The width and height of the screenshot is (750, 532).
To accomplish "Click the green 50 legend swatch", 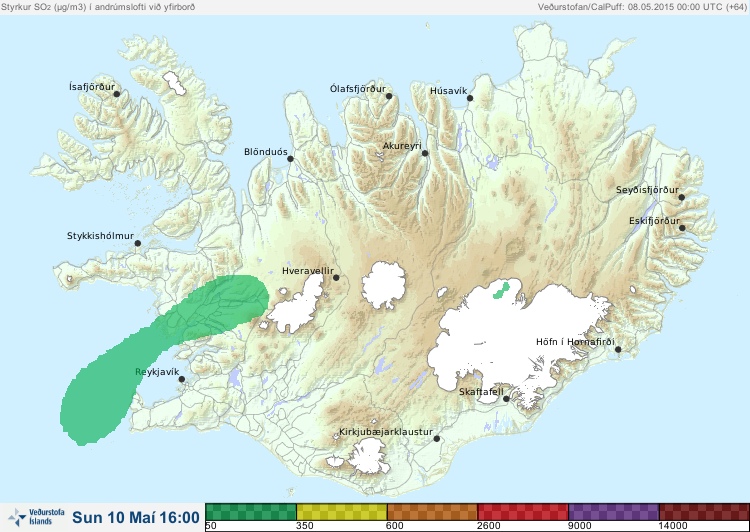I will tap(251, 511).
